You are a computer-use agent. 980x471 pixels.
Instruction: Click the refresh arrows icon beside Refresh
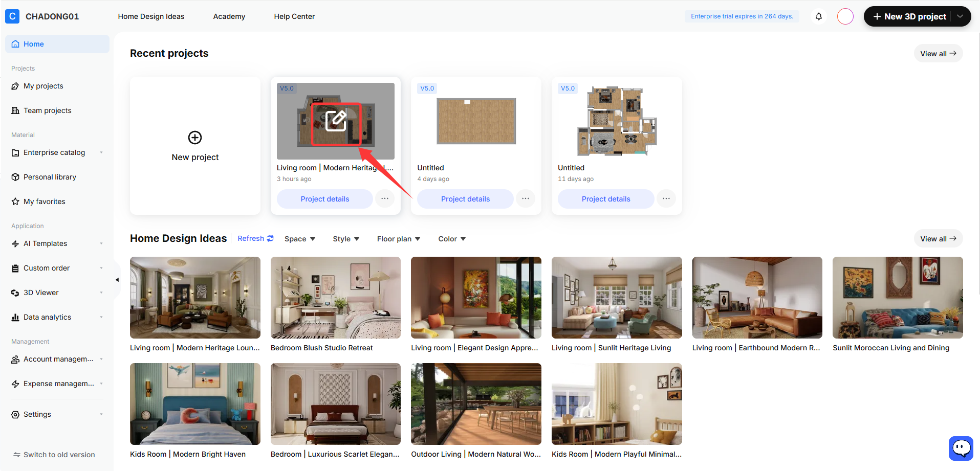(270, 238)
